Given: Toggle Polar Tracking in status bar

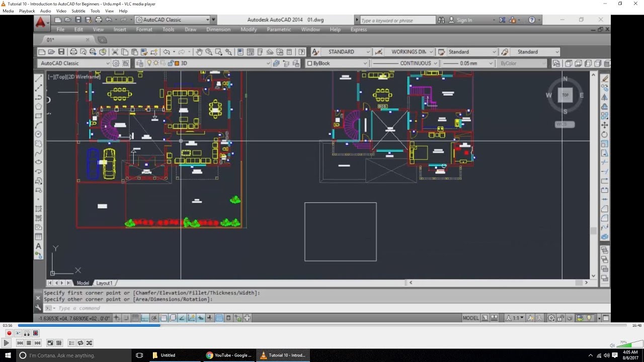Looking at the screenshot, I should point(154,318).
